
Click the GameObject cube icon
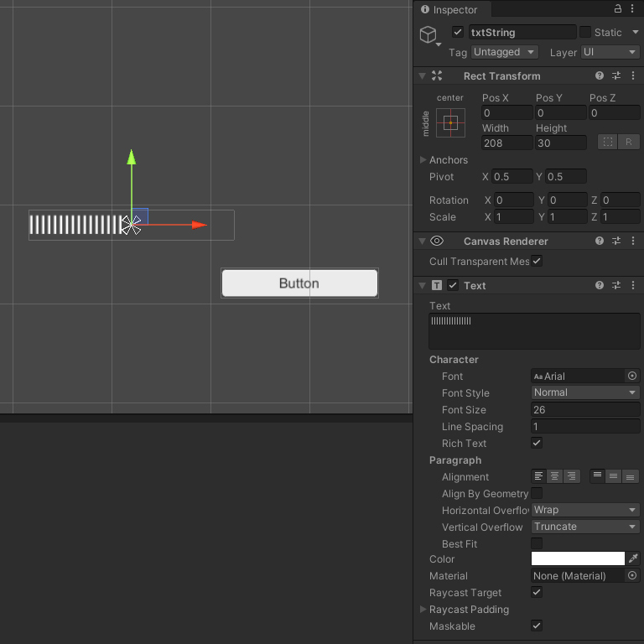point(428,34)
